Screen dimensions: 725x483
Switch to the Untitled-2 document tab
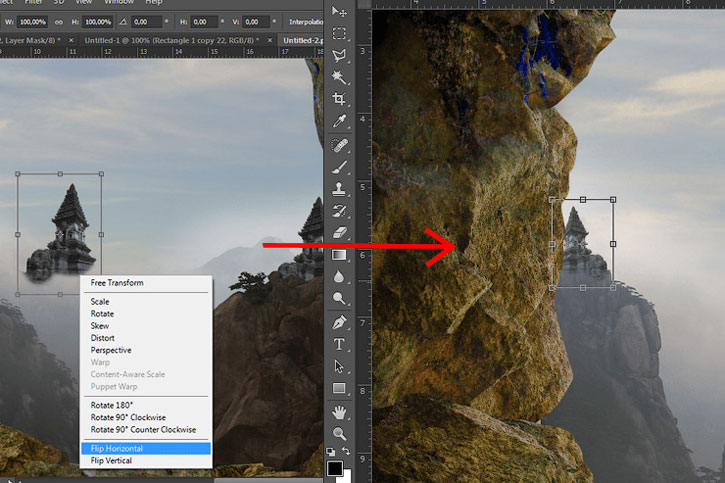click(x=302, y=40)
